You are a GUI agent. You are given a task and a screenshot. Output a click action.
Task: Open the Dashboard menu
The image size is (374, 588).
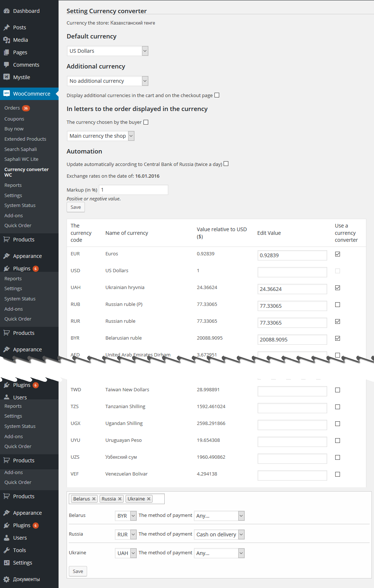point(26,11)
